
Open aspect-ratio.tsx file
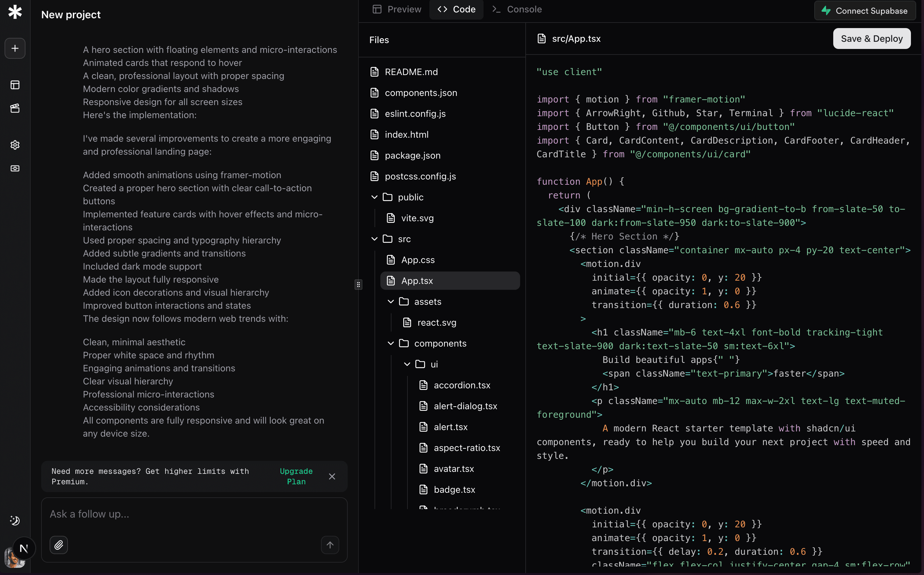click(x=466, y=448)
